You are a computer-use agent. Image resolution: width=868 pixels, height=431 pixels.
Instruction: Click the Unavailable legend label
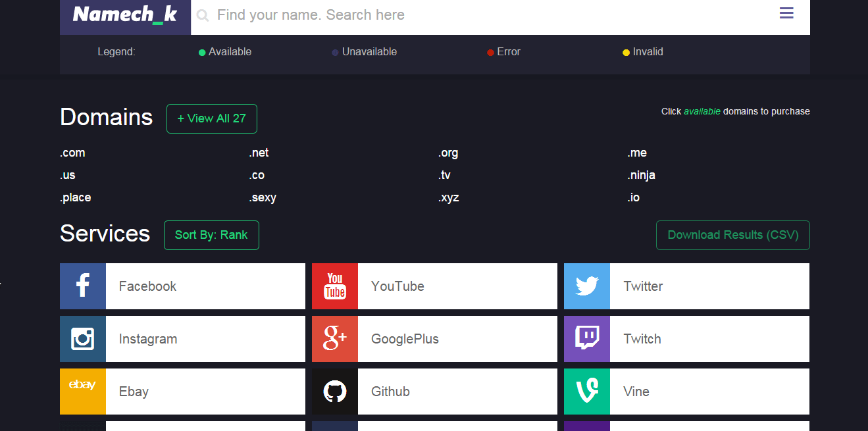tap(369, 52)
